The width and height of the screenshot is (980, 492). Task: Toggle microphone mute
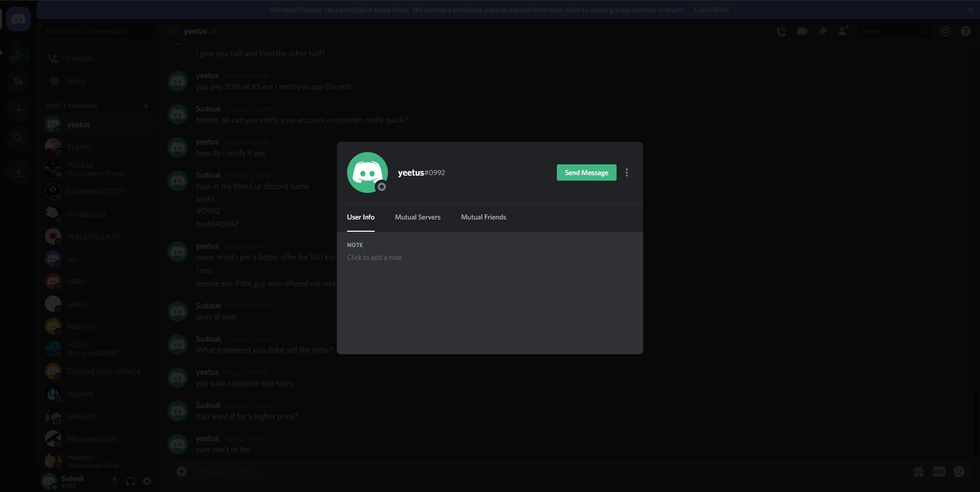[x=114, y=481]
